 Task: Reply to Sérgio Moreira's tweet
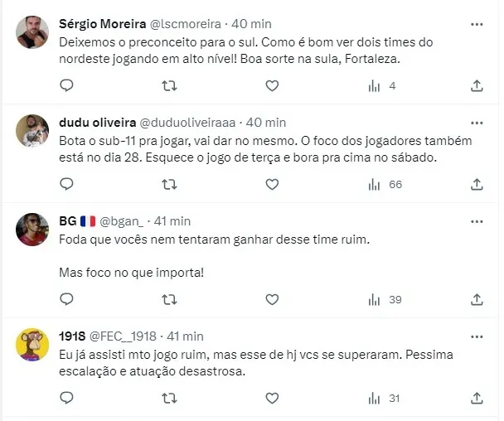click(x=67, y=85)
